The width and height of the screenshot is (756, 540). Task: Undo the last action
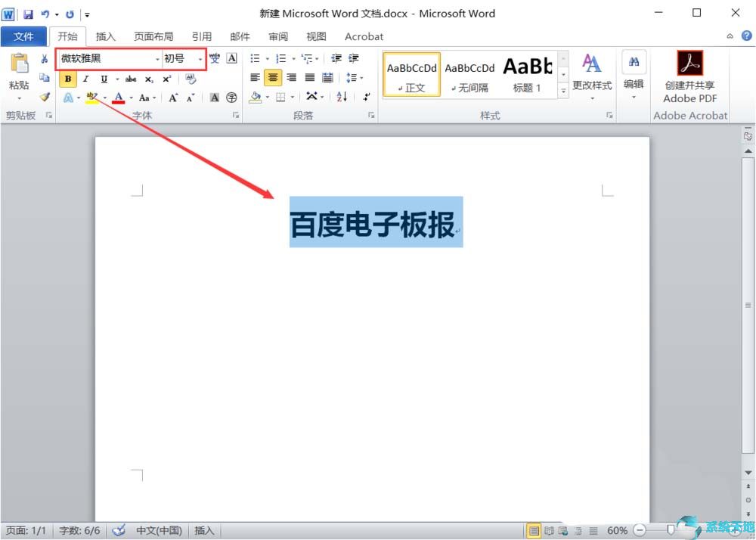click(x=45, y=14)
